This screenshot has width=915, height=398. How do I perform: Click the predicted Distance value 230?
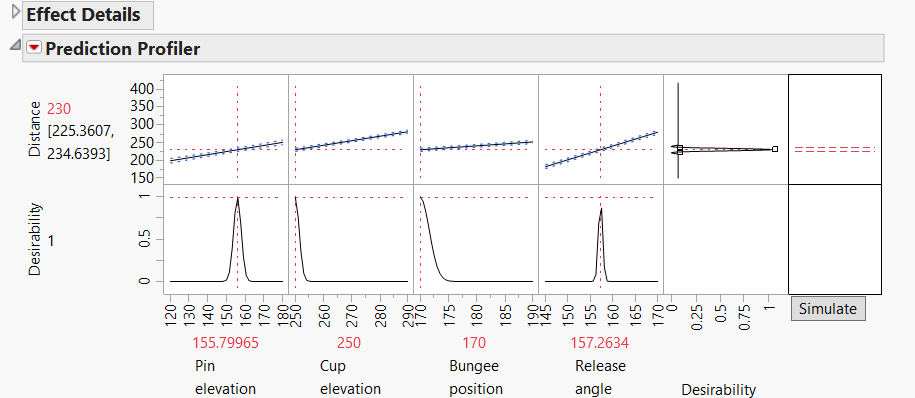[58, 109]
